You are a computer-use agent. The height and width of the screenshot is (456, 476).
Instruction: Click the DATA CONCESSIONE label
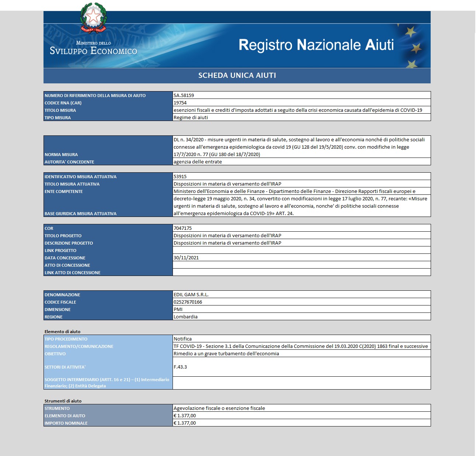(65, 258)
